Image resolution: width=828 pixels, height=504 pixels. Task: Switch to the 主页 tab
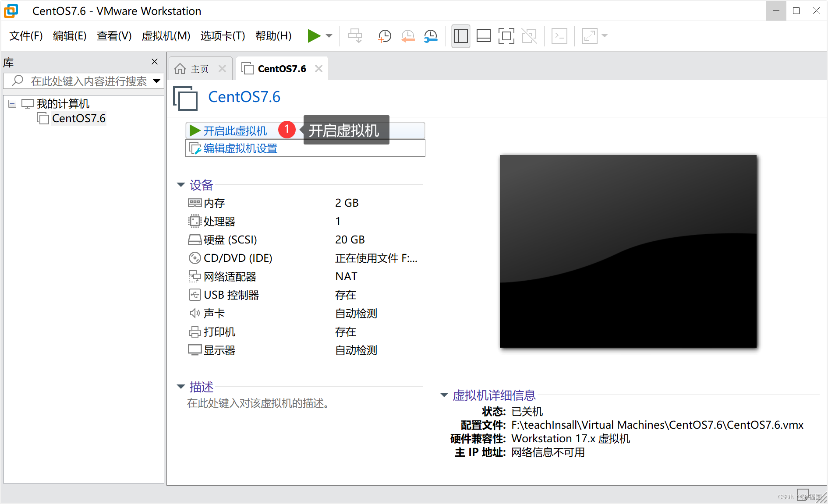pyautogui.click(x=200, y=69)
